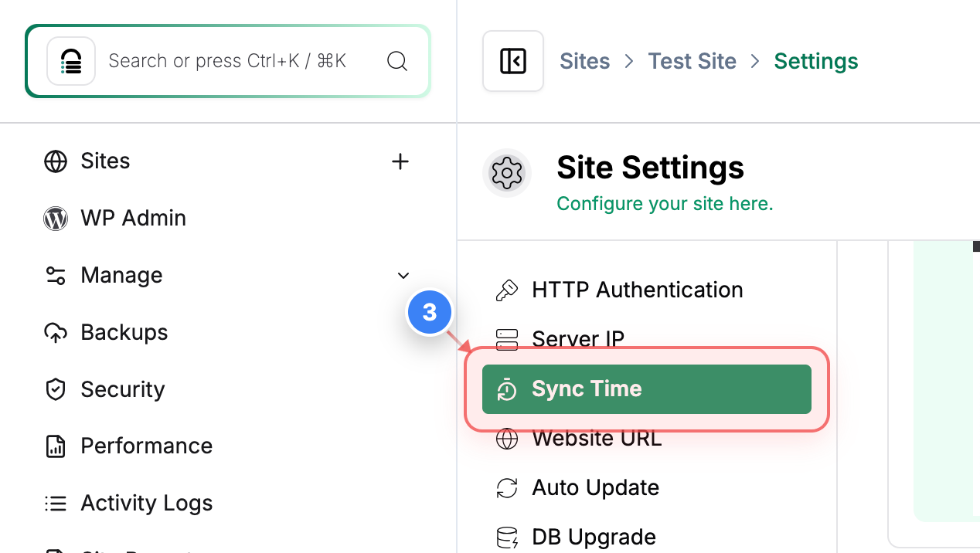Click 'Configure your site here.' text
Viewport: 980px width, 553px height.
pos(665,204)
